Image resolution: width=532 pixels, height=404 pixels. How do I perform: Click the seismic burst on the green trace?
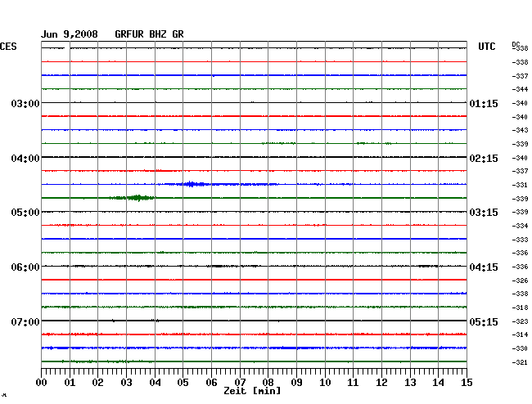pyautogui.click(x=133, y=198)
